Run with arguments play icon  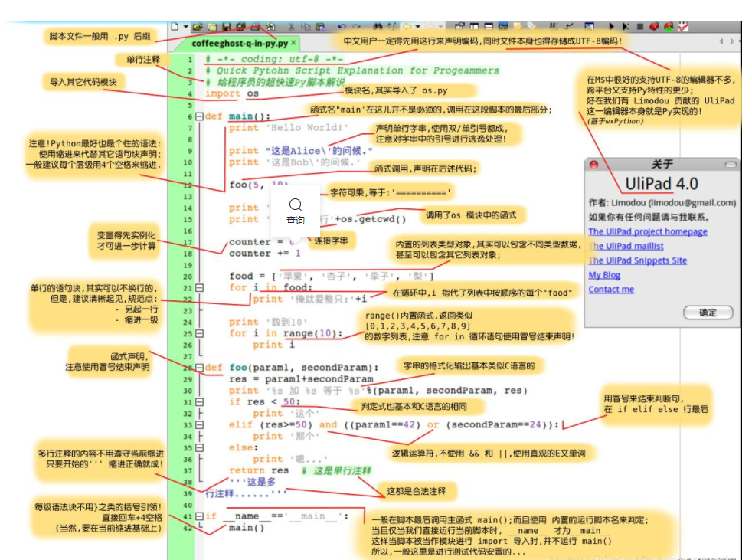click(x=626, y=26)
